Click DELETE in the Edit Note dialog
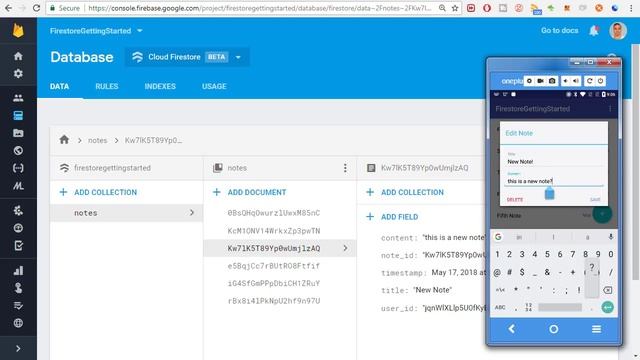The width and height of the screenshot is (640, 360). click(x=515, y=200)
